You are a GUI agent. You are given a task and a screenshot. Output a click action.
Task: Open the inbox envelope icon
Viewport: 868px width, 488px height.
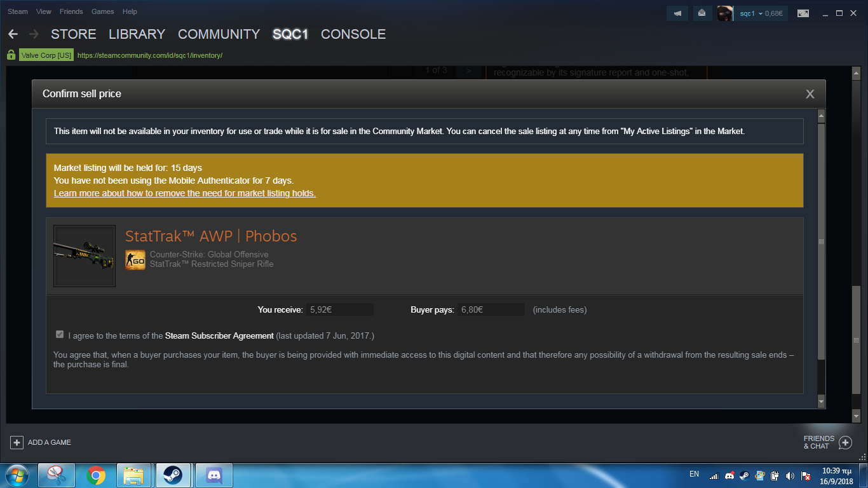click(702, 13)
